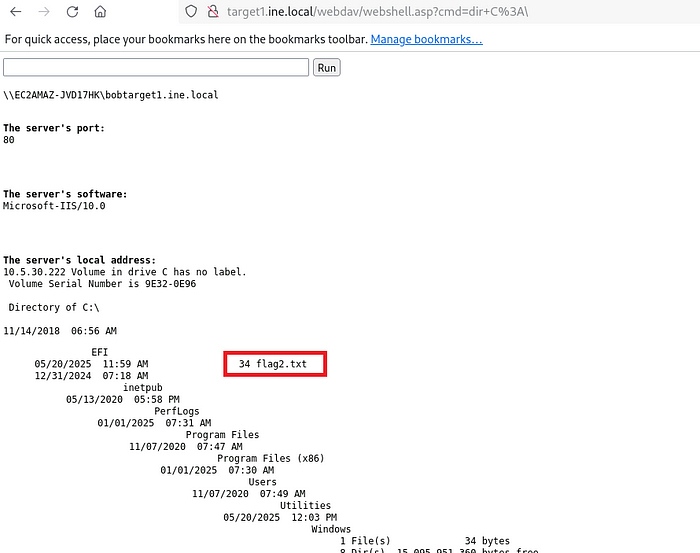Image resolution: width=700 pixels, height=553 pixels.
Task: Click the Utilities directory name
Action: (x=305, y=506)
